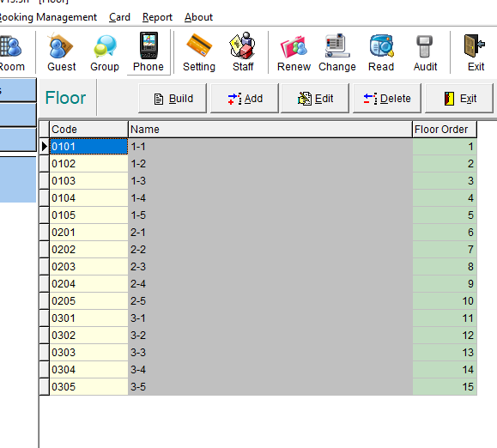Click row selector for row 0101
Image resolution: width=497 pixels, height=448 pixels.
click(x=45, y=147)
